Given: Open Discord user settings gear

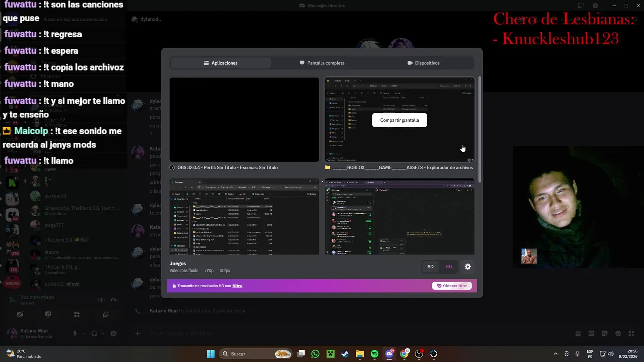Looking at the screenshot, I should [x=113, y=333].
